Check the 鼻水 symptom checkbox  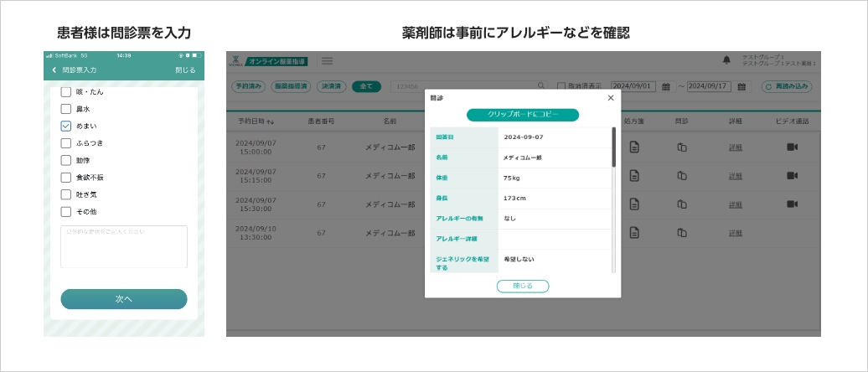pos(66,109)
